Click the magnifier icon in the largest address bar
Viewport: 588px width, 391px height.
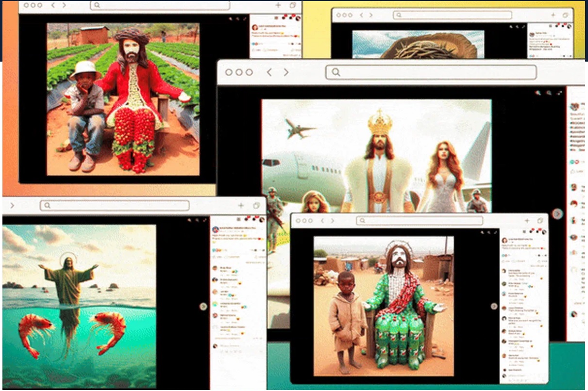coord(336,72)
